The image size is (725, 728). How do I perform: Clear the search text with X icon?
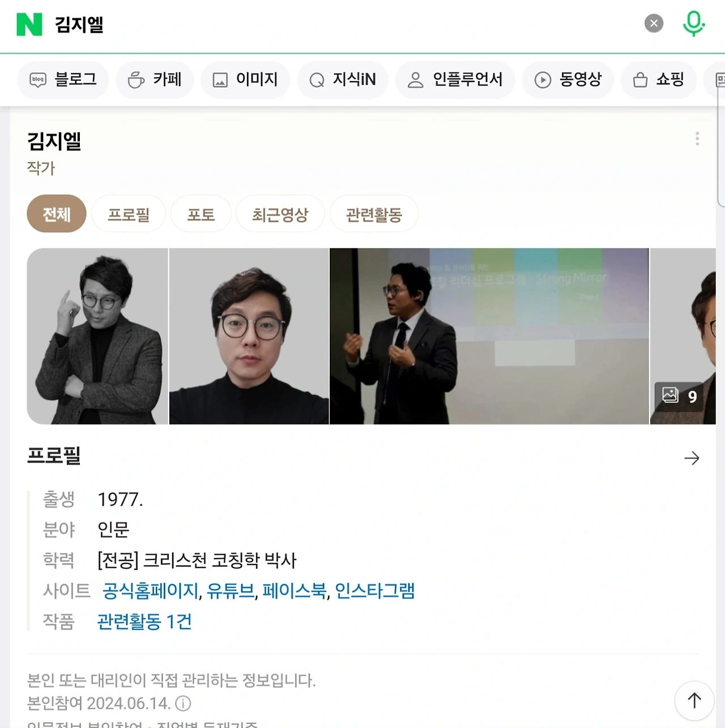click(x=654, y=23)
